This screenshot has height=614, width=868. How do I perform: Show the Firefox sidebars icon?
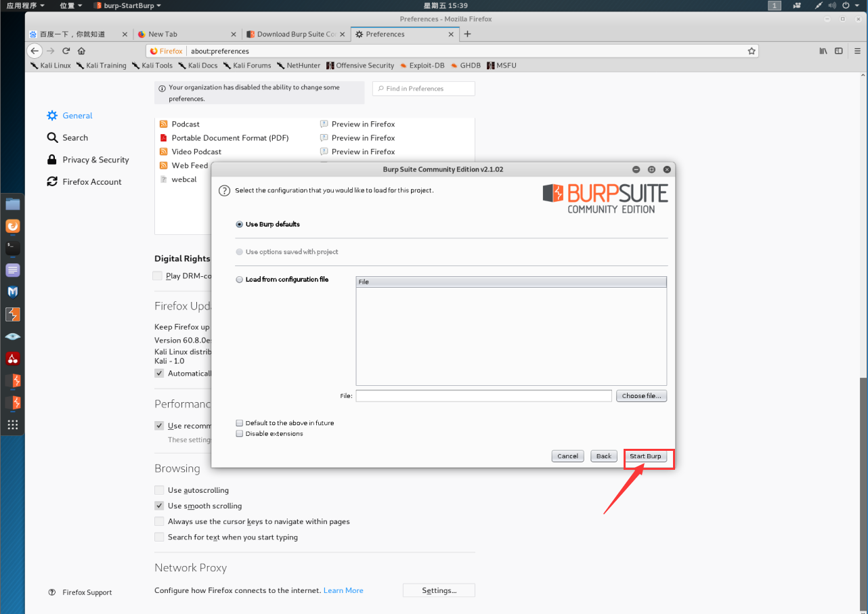tap(838, 51)
